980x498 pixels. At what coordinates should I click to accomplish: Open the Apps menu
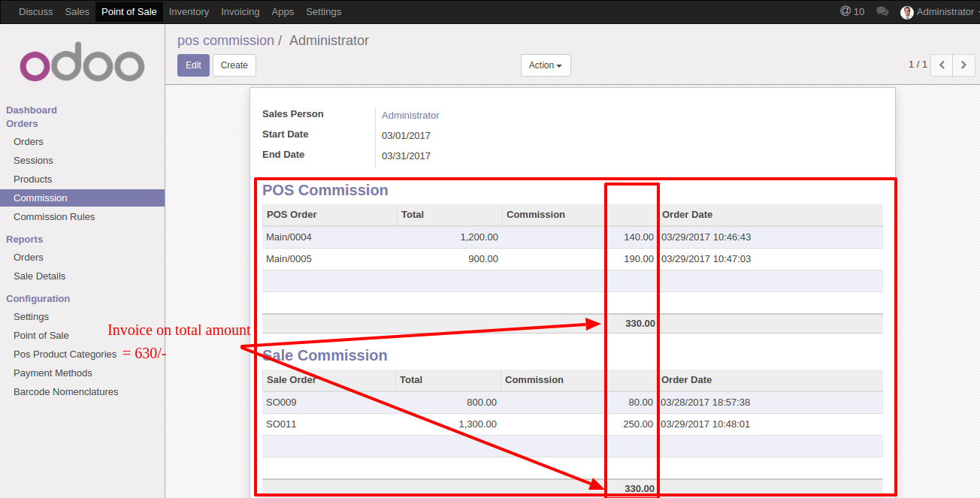(x=283, y=12)
